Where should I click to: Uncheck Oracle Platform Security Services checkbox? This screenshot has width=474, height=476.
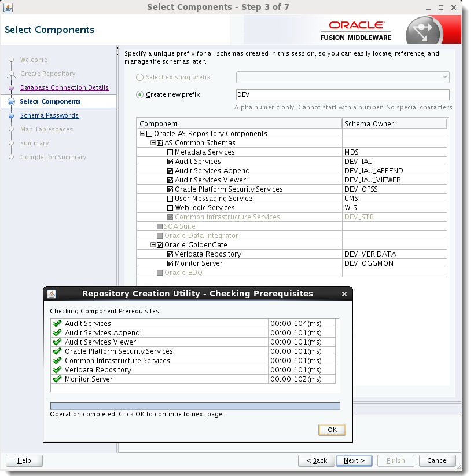pyautogui.click(x=170, y=189)
